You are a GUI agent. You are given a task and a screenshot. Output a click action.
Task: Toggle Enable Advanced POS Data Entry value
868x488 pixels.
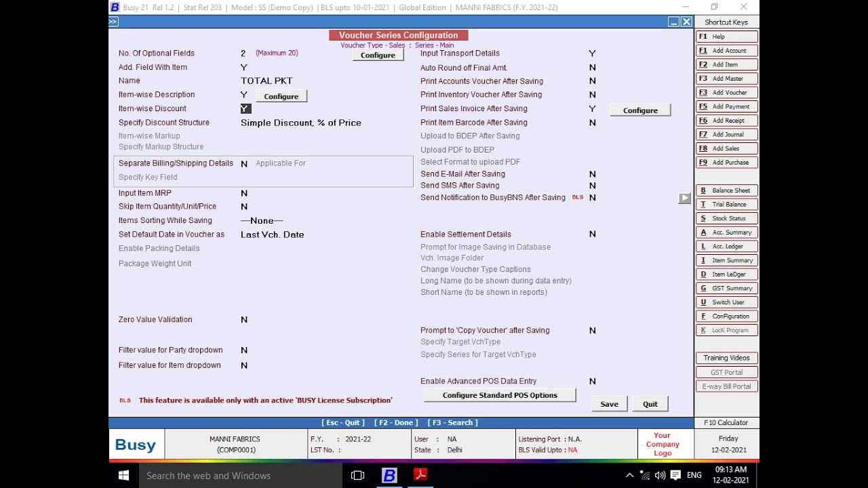point(593,382)
